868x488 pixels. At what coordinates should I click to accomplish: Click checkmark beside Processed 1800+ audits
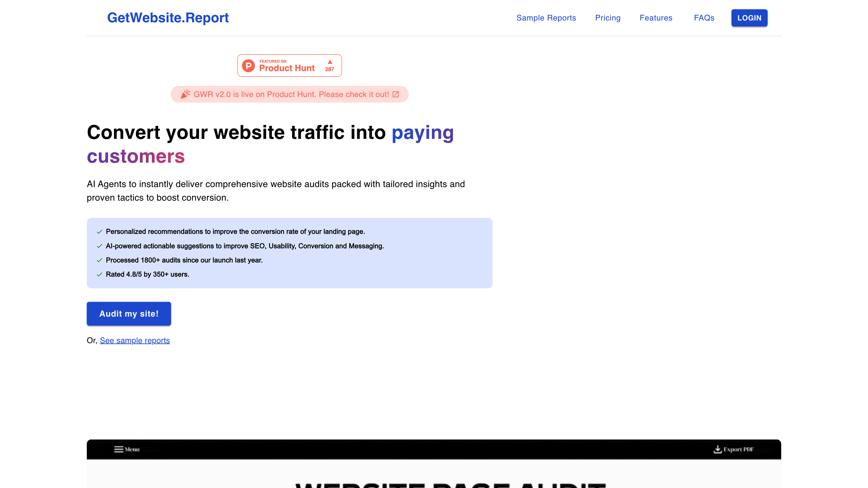99,260
